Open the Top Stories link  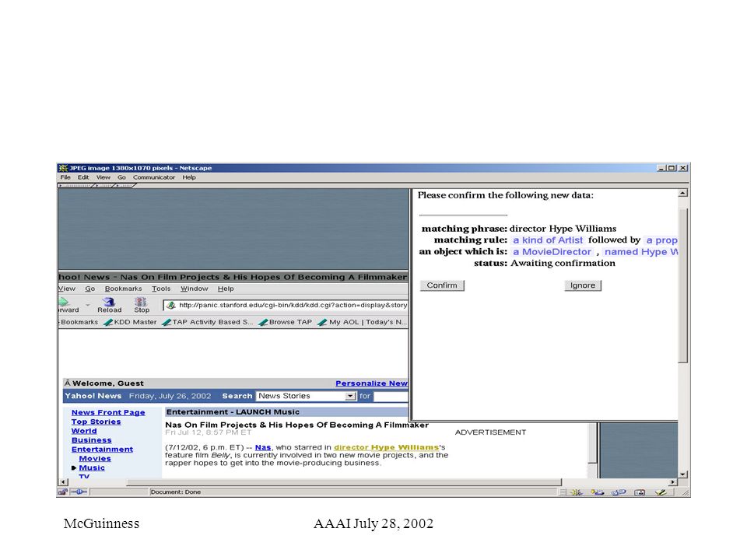[96, 422]
